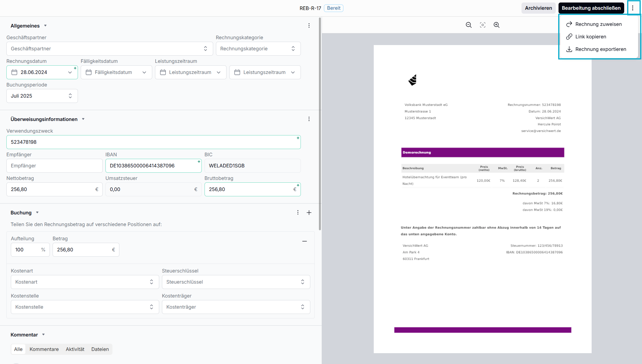Expand the Rechnungsdatum date chevron

pos(70,72)
